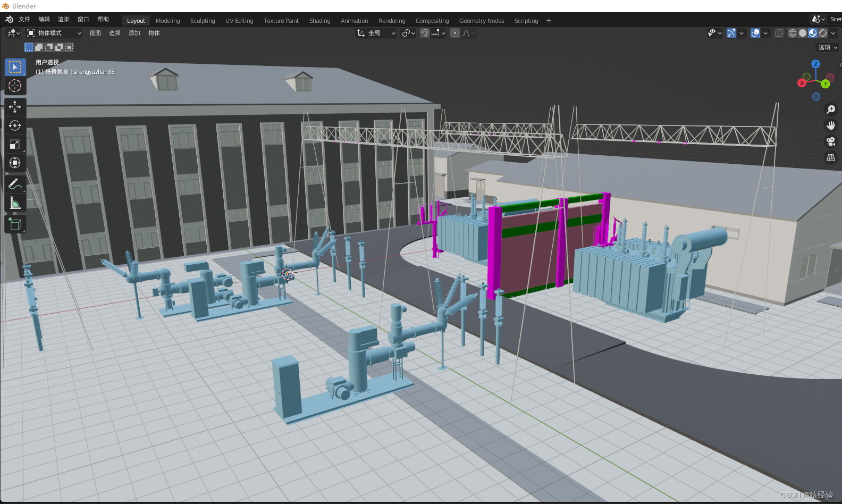This screenshot has height=504, width=842.
Task: Set selection mode to intersect
Action: (69, 47)
